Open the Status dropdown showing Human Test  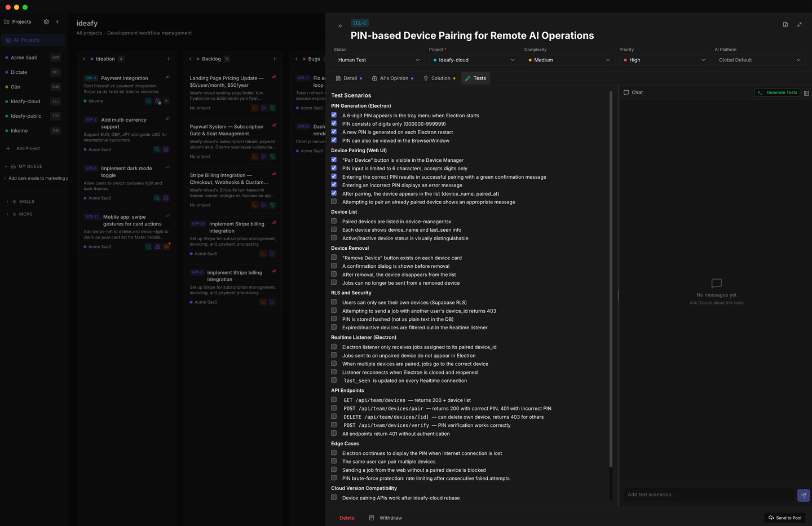click(x=378, y=60)
